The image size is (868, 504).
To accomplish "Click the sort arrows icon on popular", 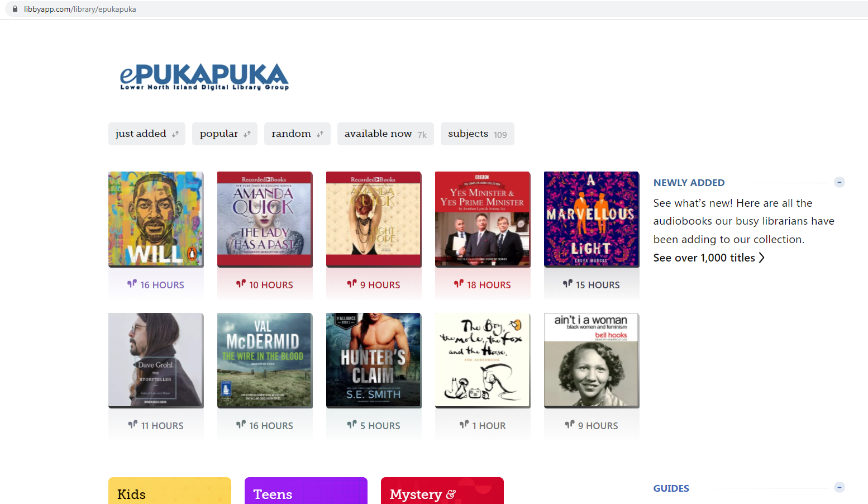I will pyautogui.click(x=247, y=134).
